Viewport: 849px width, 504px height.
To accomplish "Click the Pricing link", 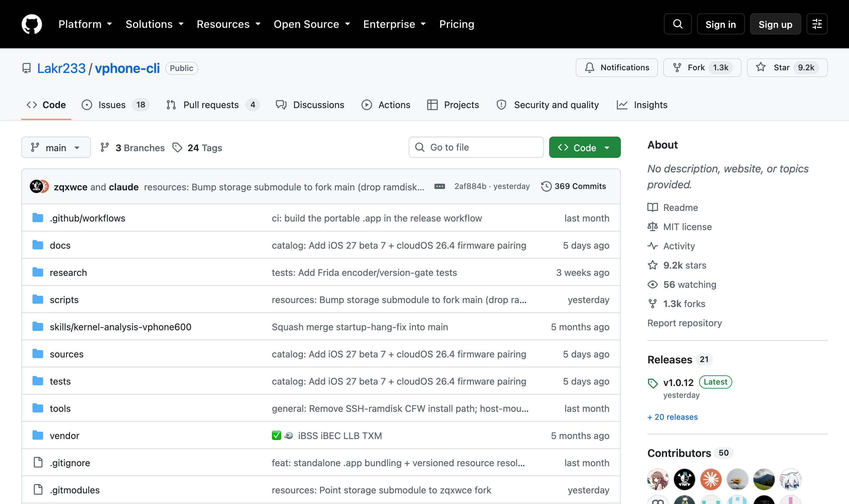I will coord(456,24).
